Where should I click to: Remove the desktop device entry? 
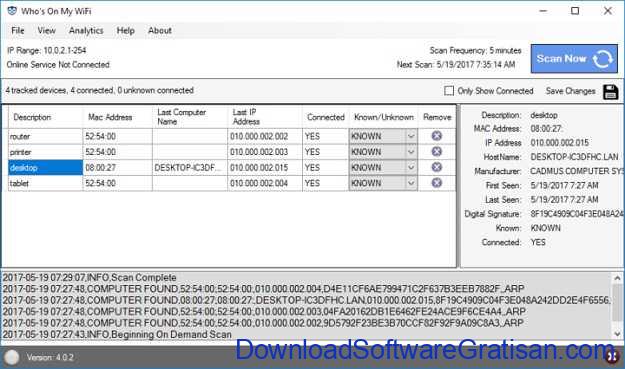436,167
